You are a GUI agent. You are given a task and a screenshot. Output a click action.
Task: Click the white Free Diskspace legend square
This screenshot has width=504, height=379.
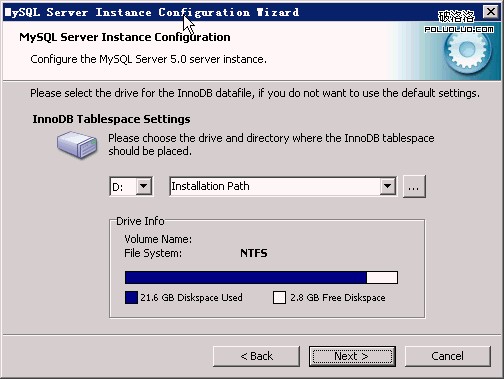coord(279,297)
